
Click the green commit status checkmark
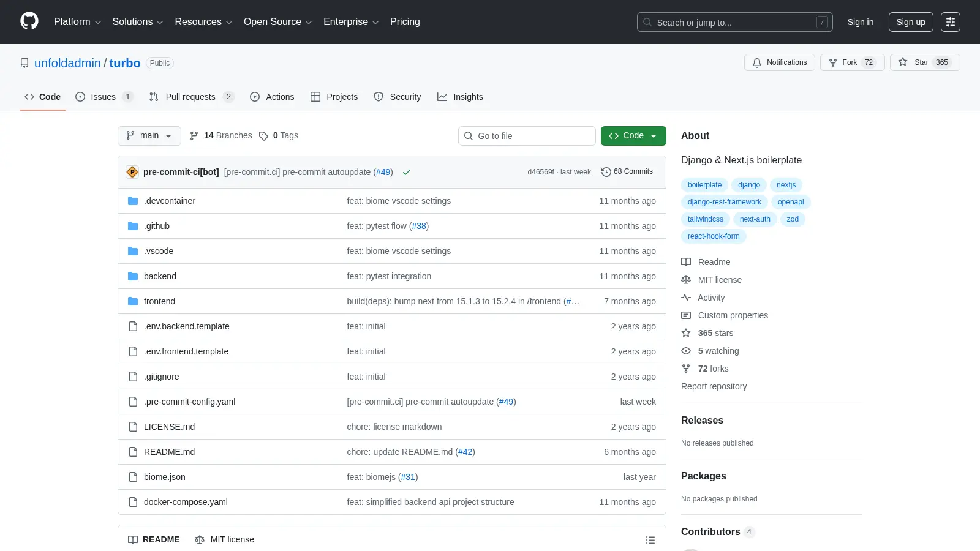407,172
